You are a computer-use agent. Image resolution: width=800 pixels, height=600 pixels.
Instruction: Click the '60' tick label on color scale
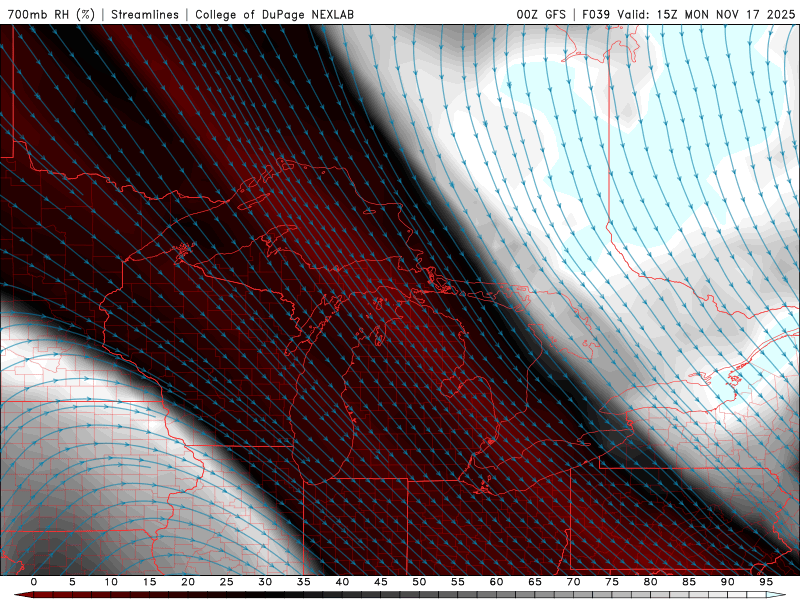(496, 582)
